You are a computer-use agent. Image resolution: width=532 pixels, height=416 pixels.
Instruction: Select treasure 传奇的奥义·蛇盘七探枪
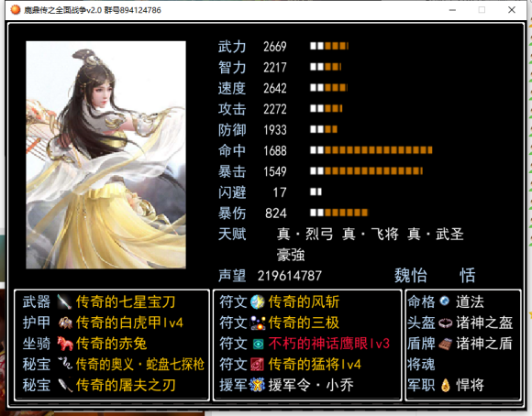pyautogui.click(x=140, y=365)
